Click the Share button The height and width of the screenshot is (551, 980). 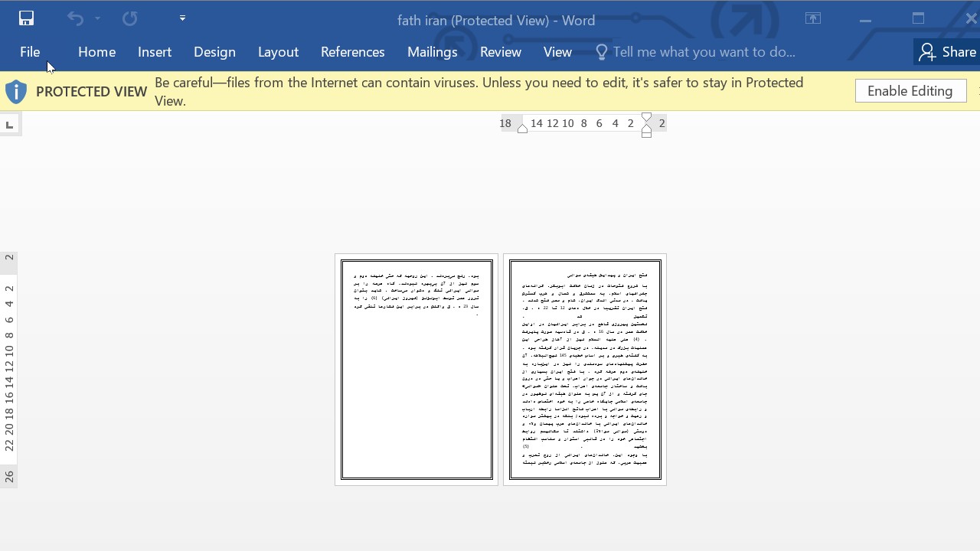coord(947,52)
